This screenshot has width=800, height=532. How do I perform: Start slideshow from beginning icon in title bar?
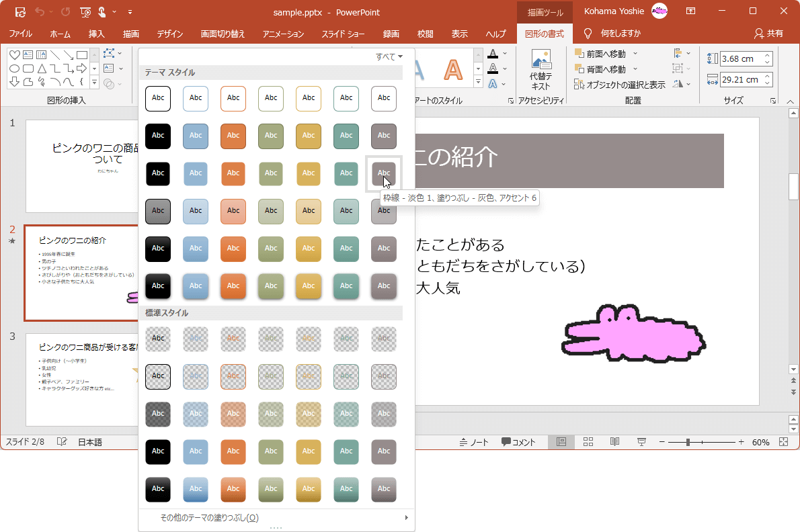85,11
